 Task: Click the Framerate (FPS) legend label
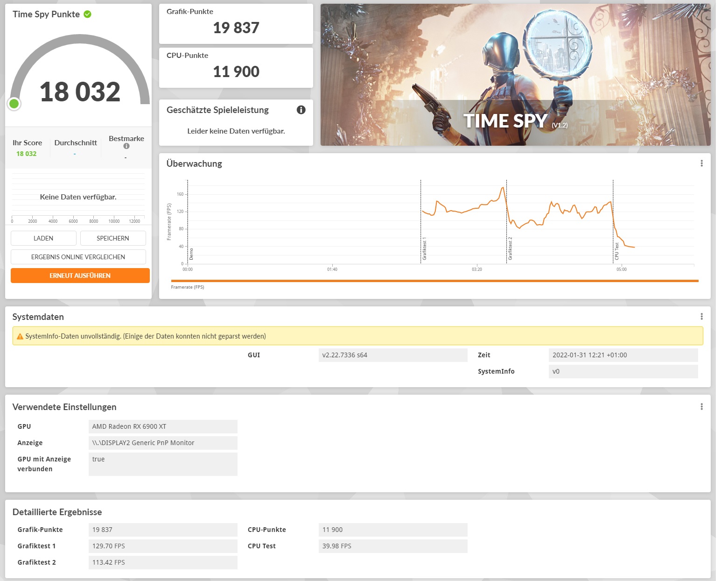coord(188,287)
